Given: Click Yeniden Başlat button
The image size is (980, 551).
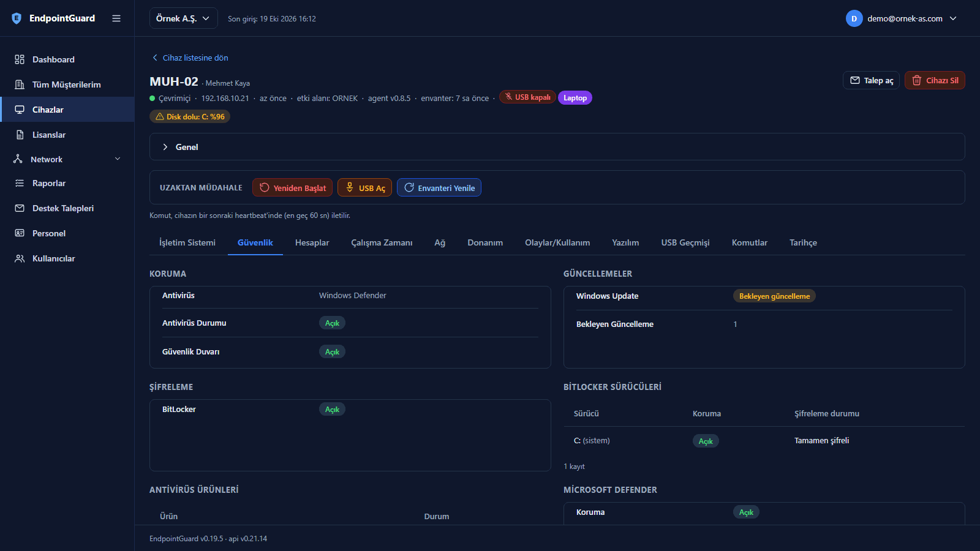Looking at the screenshot, I should [x=292, y=187].
